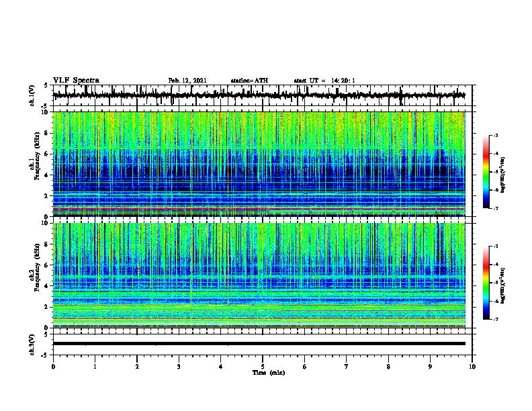This screenshot has height=411, width=532.
Task: Click time-axis tick label '9'
Action: [x=430, y=367]
